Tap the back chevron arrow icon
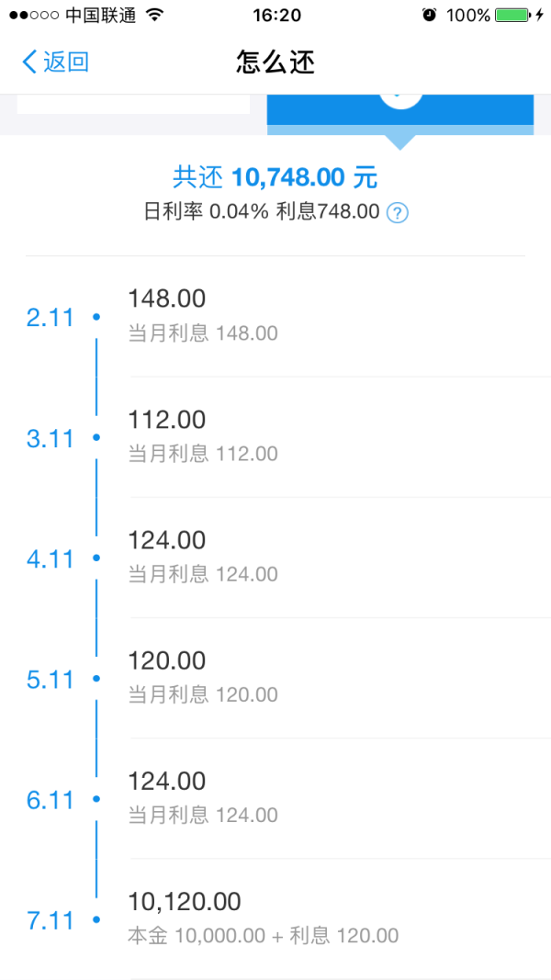 28,62
